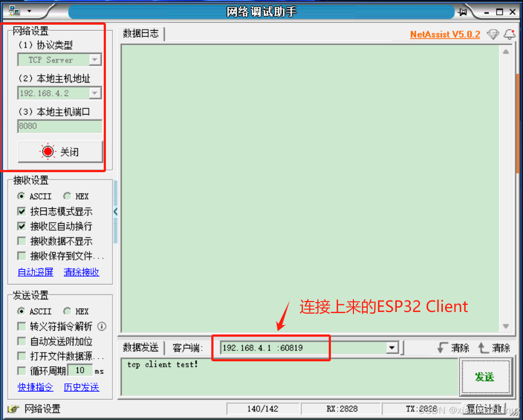Viewport: 523px width, 420px height.
Task: Disable the 按日志模式显示 checkbox
Action: point(21,211)
